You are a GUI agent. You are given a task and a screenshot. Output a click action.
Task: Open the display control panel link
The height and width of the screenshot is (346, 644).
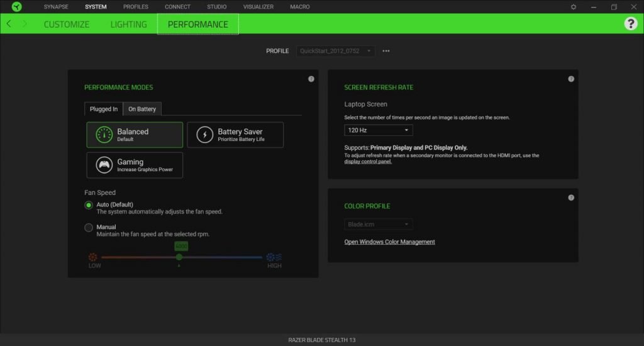coord(368,162)
